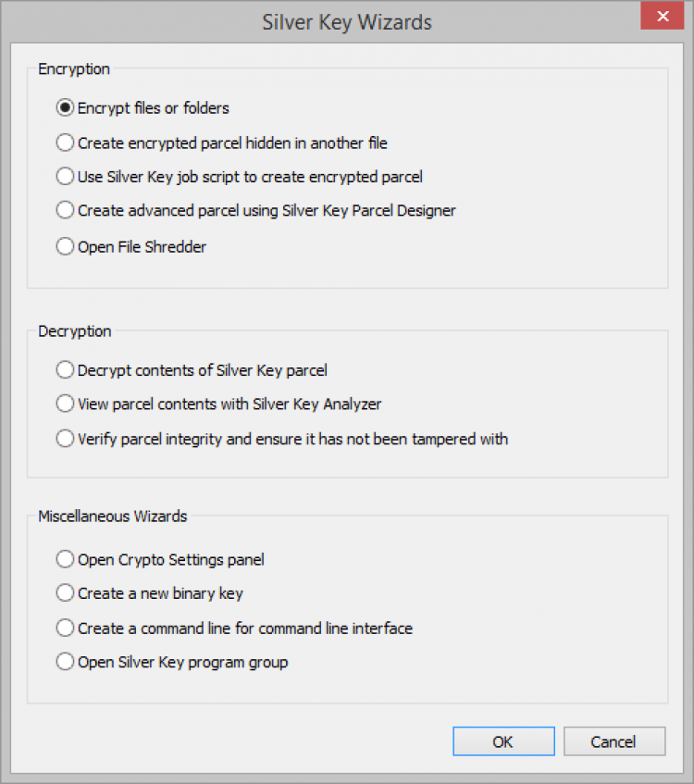Click the Miscellaneous Wizards group label
The width and height of the screenshot is (694, 784).
(x=112, y=516)
